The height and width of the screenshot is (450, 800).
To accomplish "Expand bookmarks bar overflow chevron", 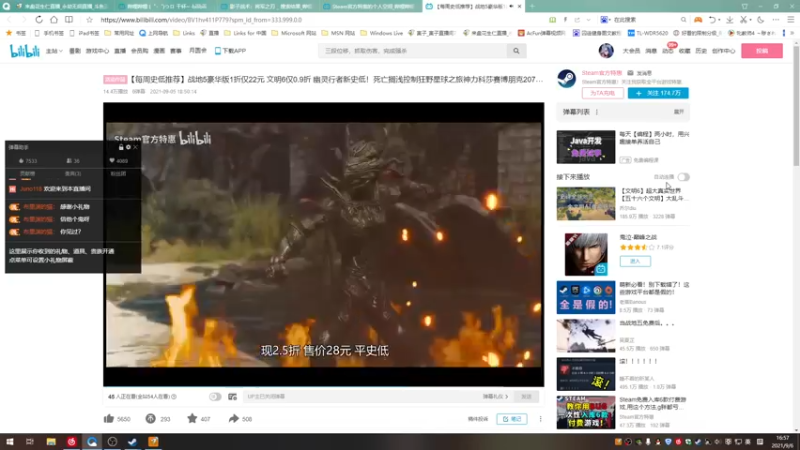I will [792, 33].
